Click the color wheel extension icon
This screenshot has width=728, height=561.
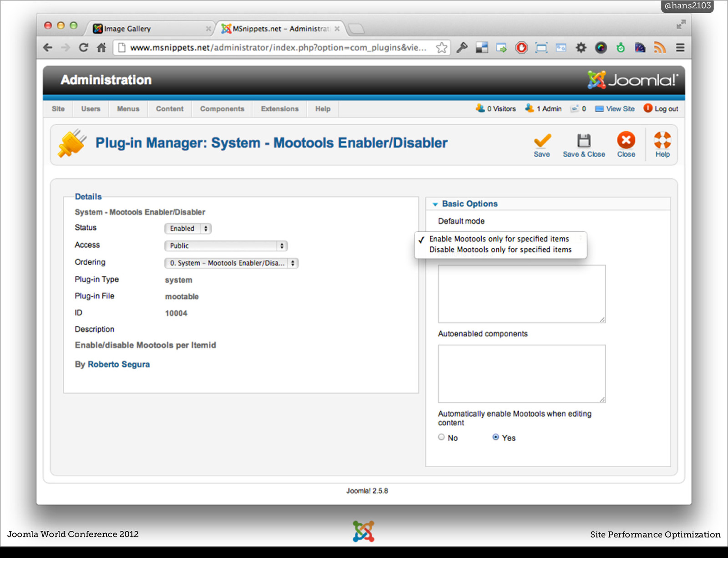coord(601,47)
